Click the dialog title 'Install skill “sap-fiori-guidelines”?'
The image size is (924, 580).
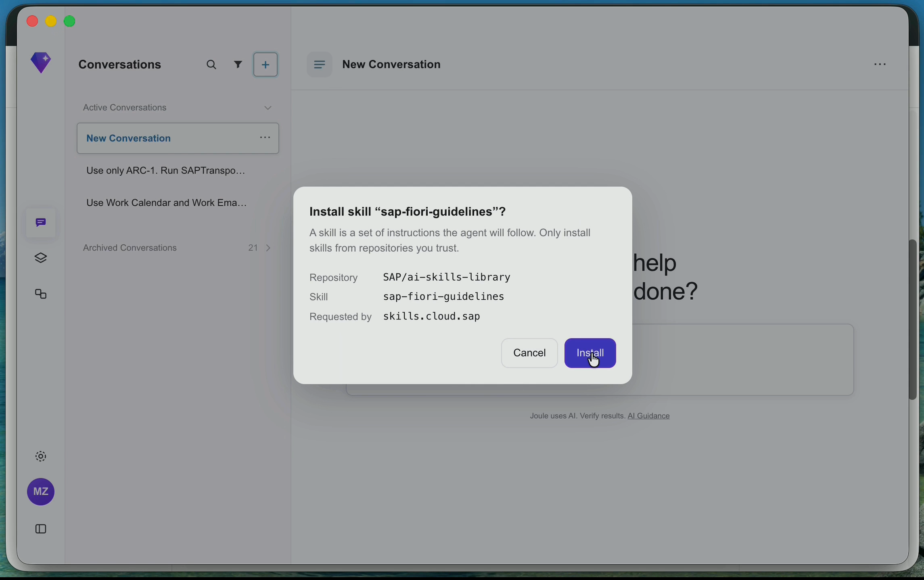(407, 212)
